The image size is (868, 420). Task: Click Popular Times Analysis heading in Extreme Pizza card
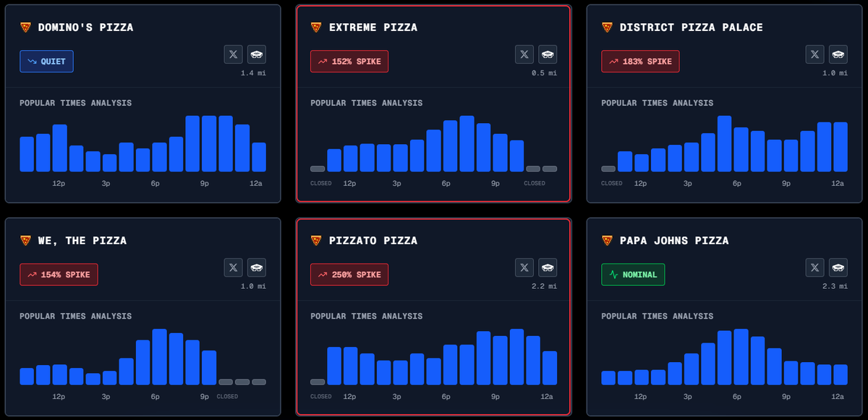(367, 103)
